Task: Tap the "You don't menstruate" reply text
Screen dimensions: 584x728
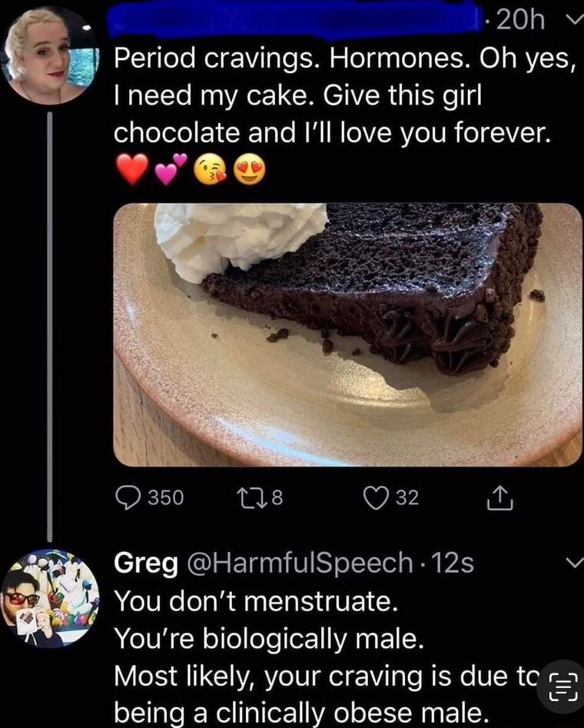Action: tap(256, 601)
